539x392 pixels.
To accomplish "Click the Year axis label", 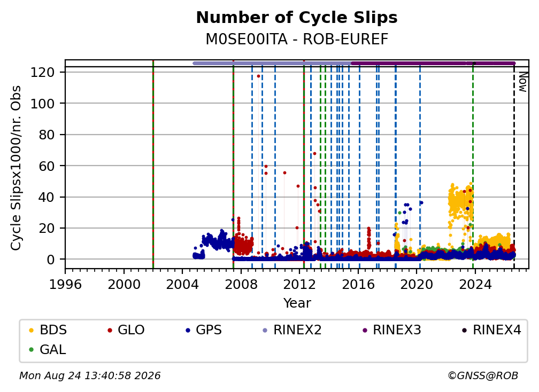I will 297,303.
